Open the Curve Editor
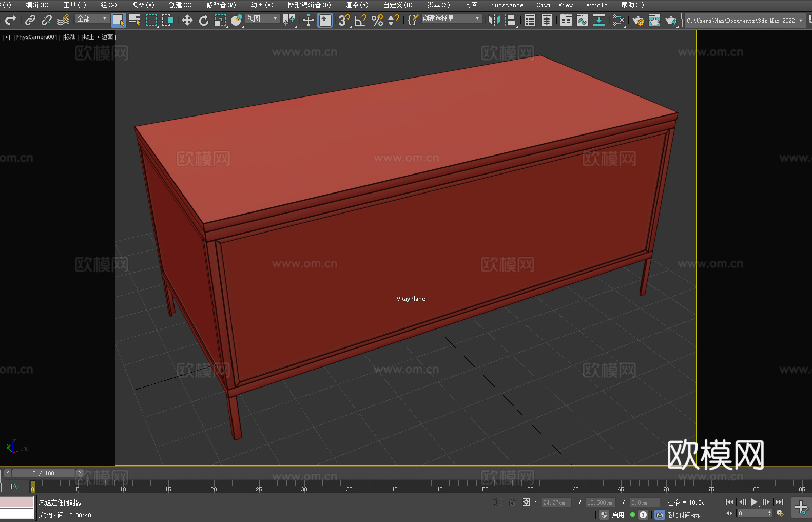The image size is (812, 522). [x=582, y=20]
